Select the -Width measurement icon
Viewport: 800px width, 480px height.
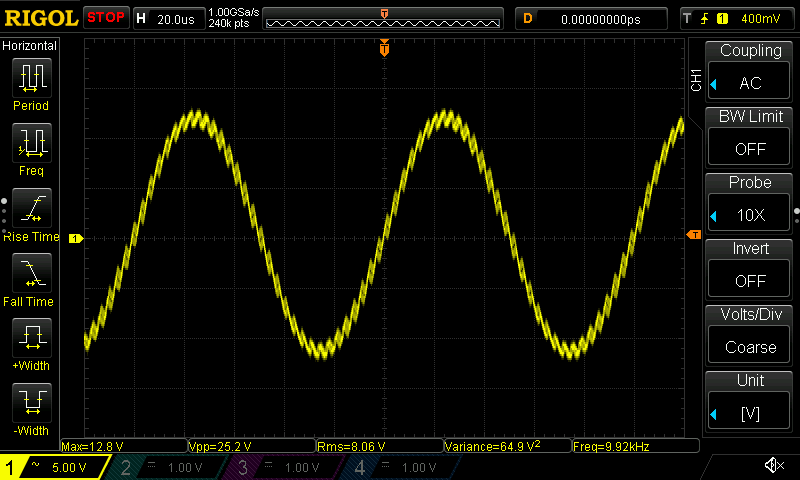(31, 403)
